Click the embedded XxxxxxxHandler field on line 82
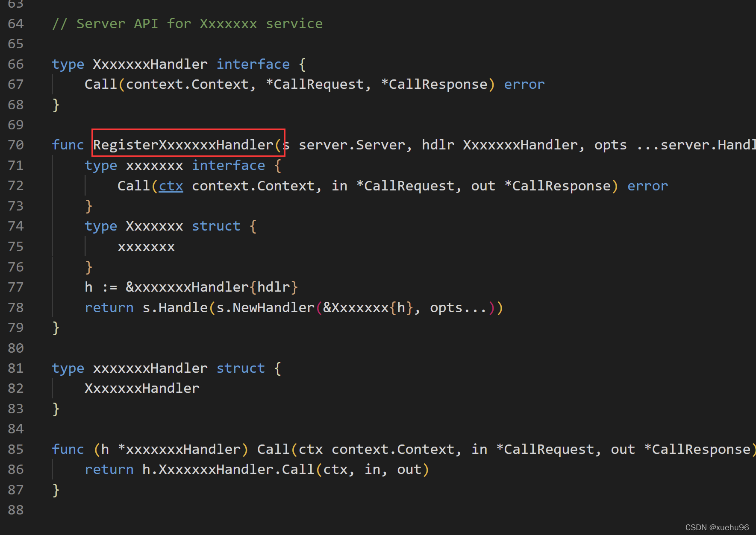Screen dimensions: 756x535 point(142,388)
